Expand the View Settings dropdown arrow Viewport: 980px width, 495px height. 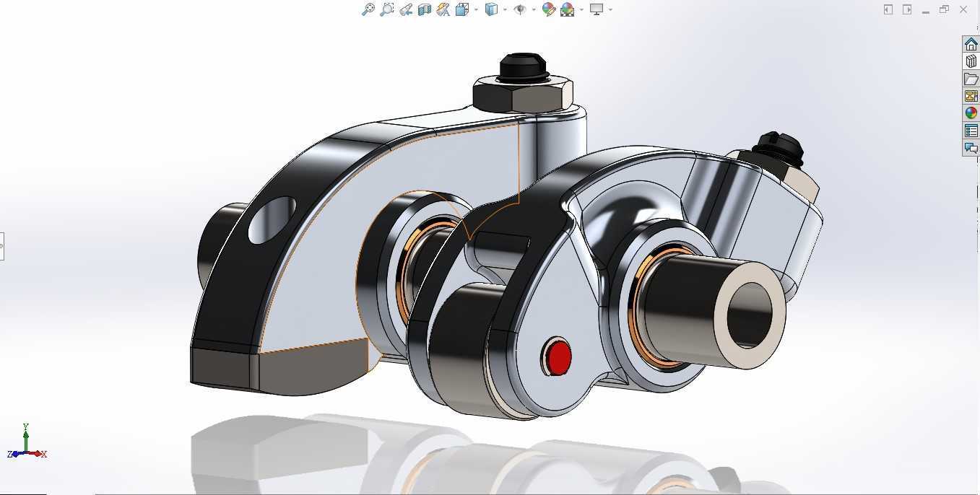click(x=610, y=9)
